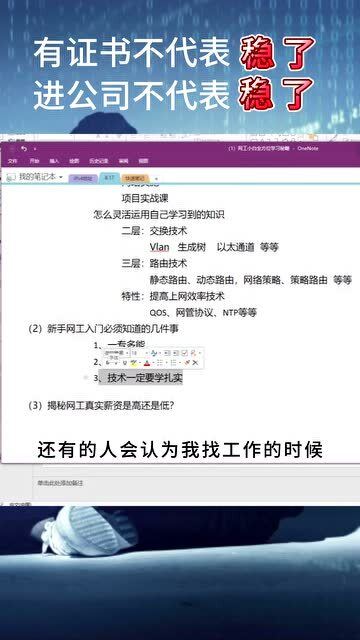Click the bullet list icon in mini toolbar
Image resolution: width=360 pixels, height=640 pixels.
(x=160, y=362)
